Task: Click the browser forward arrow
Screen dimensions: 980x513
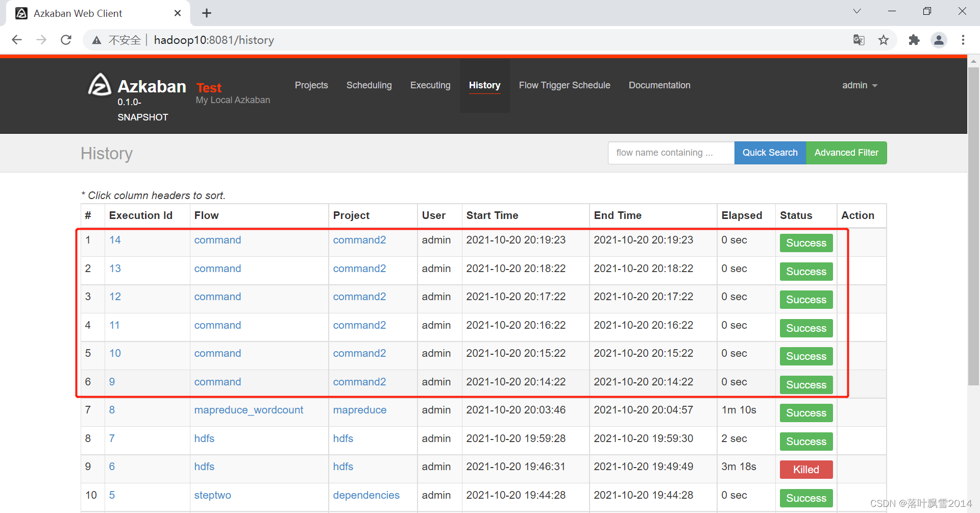Action: point(41,40)
